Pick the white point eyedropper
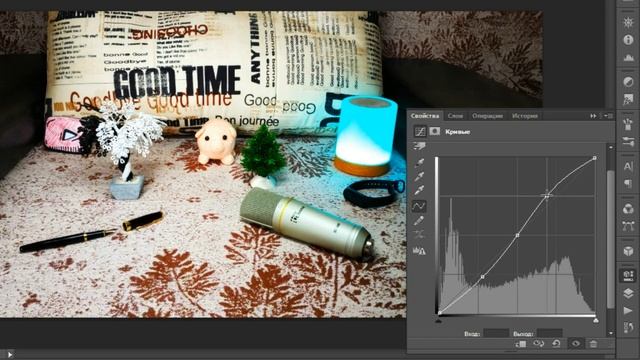The width and height of the screenshot is (640, 360). [419, 190]
